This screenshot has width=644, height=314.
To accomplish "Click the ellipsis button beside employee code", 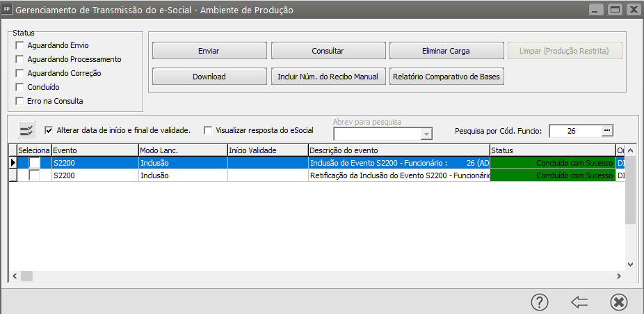I will [606, 130].
